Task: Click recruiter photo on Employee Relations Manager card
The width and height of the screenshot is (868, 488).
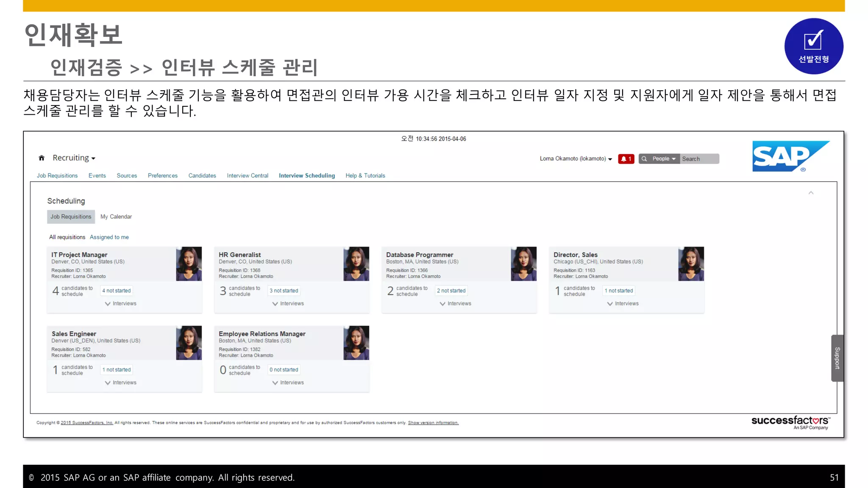Action: tap(356, 343)
